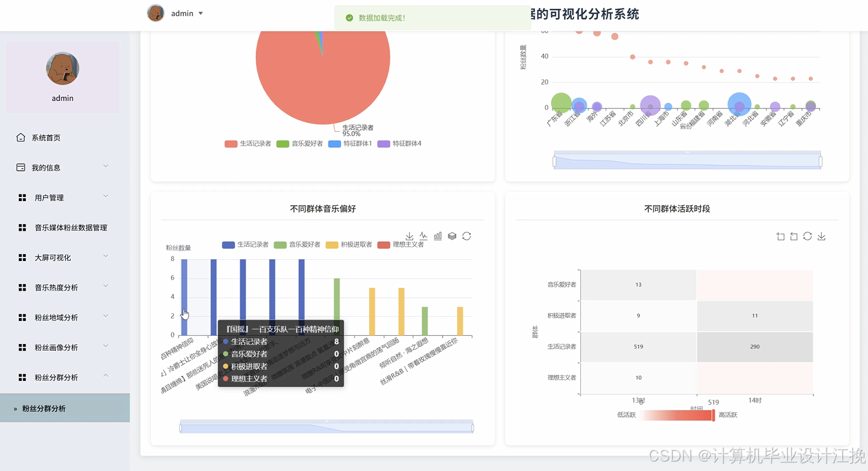Viewport: 868px width, 471px height.
Task: Click the red handle on activity visualMap slider
Action: [714, 415]
